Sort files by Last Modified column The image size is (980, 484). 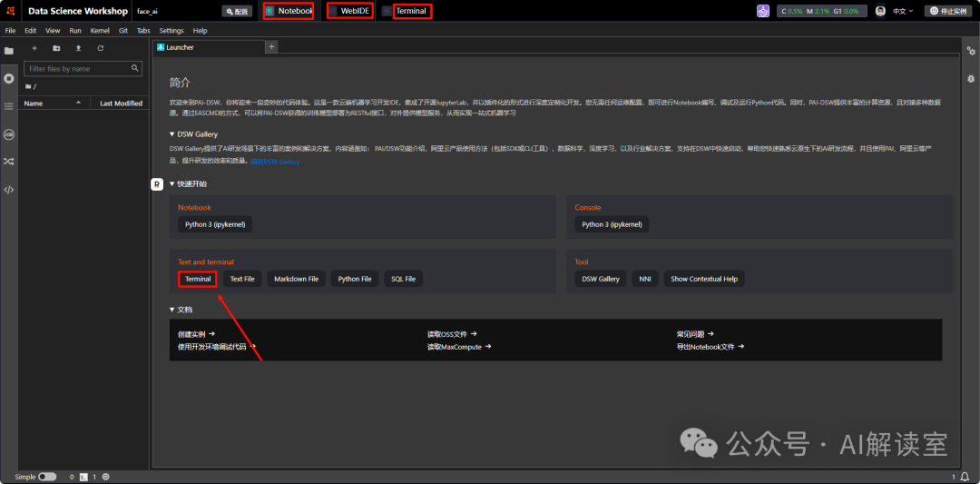120,104
